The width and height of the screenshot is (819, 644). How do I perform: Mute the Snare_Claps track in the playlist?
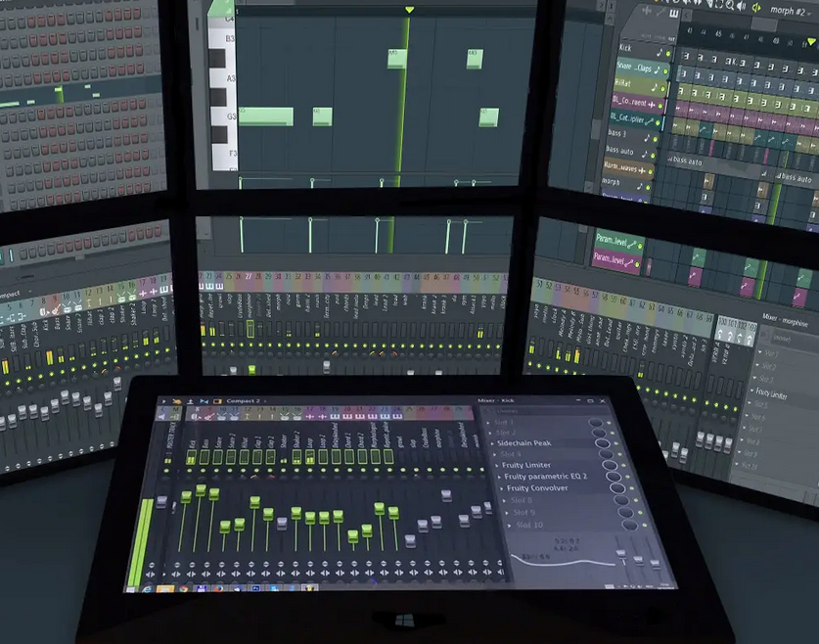(666, 70)
